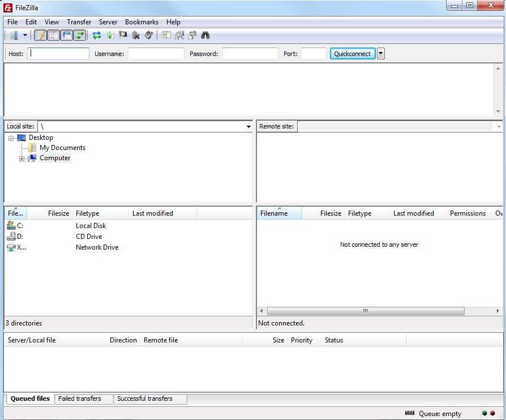The width and height of the screenshot is (506, 420).
Task: Click the process queue icon
Action: (110, 35)
